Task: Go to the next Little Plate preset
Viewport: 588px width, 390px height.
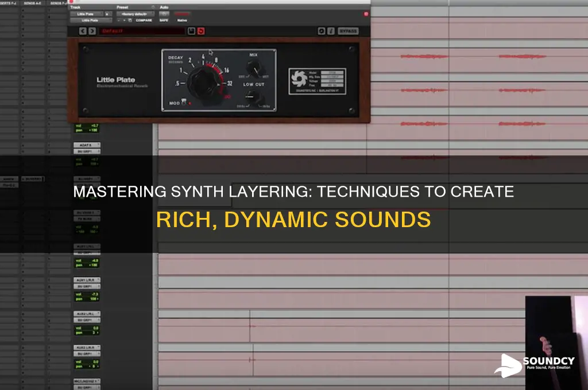Action: (x=92, y=31)
